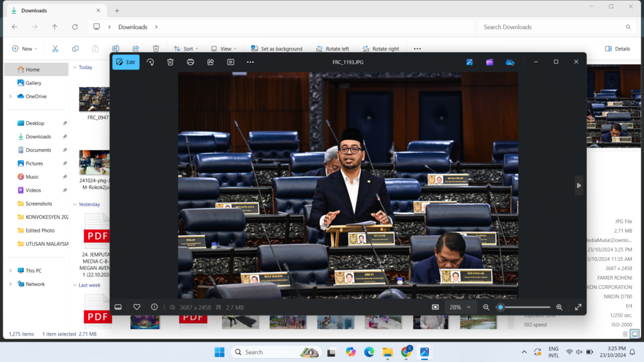Click the Edit button in Photos

point(126,62)
